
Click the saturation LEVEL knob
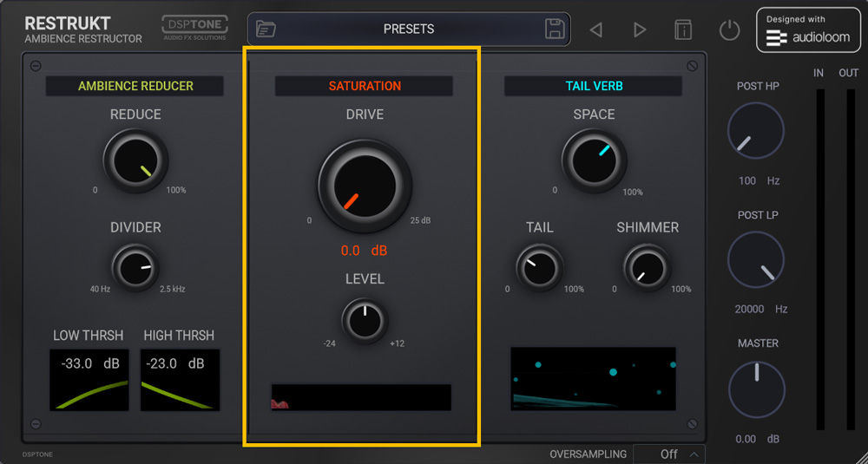[365, 321]
